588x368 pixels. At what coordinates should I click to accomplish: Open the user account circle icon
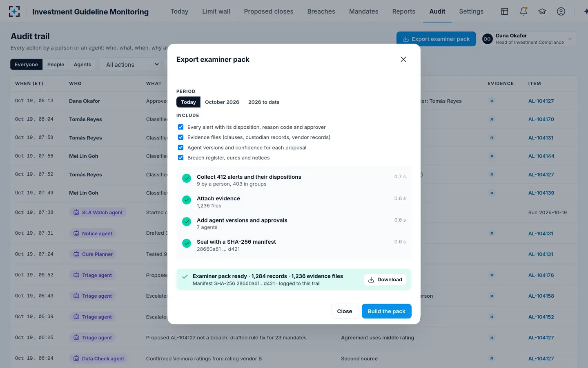561,11
